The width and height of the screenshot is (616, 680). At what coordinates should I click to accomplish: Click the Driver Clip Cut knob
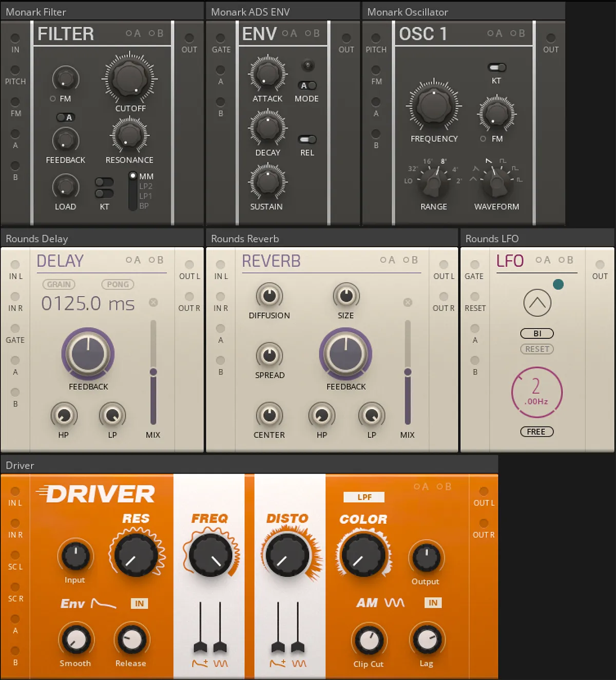pyautogui.click(x=369, y=640)
